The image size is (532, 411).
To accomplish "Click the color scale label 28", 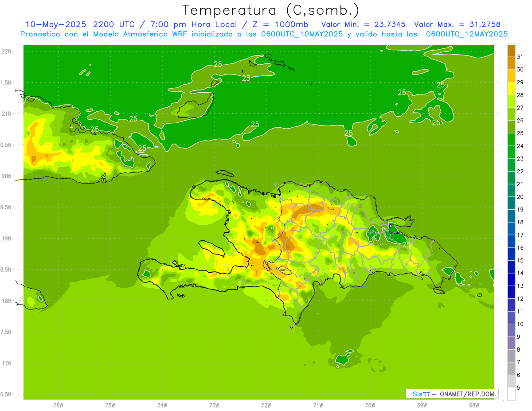I will (x=520, y=95).
